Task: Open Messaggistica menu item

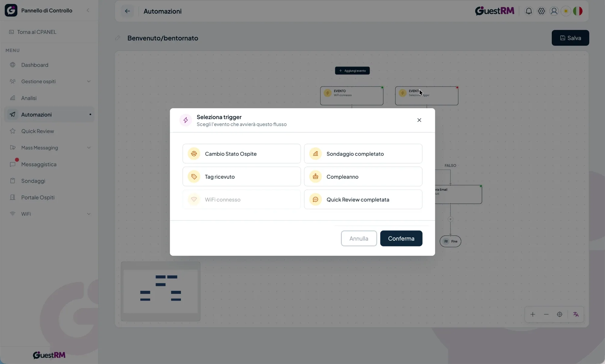Action: [x=49, y=164]
